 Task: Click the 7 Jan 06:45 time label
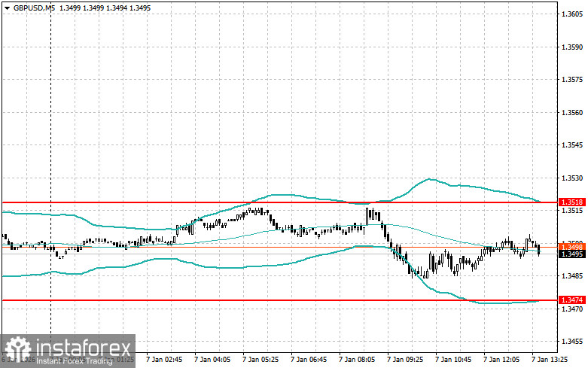pyautogui.click(x=309, y=360)
